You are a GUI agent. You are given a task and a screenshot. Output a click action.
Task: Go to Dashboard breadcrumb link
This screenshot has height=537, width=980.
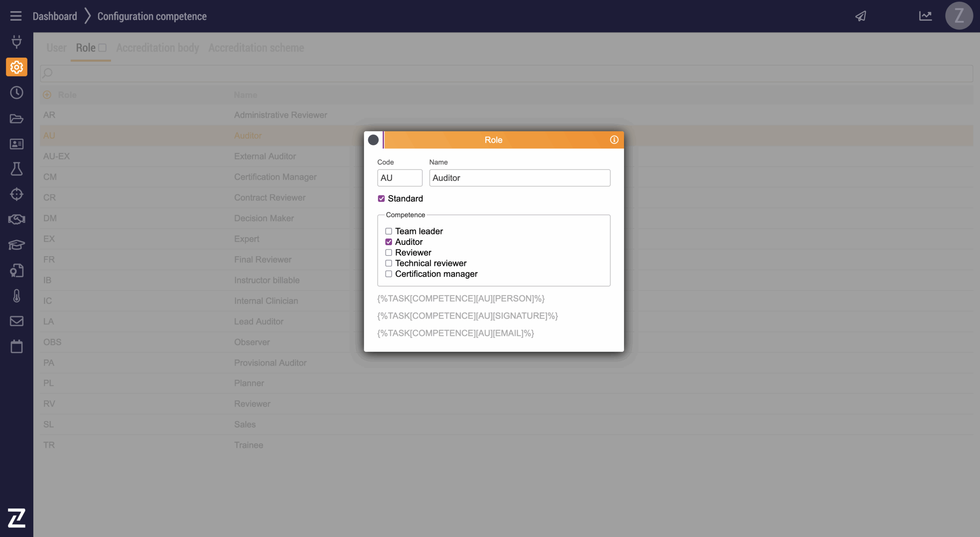(x=55, y=16)
